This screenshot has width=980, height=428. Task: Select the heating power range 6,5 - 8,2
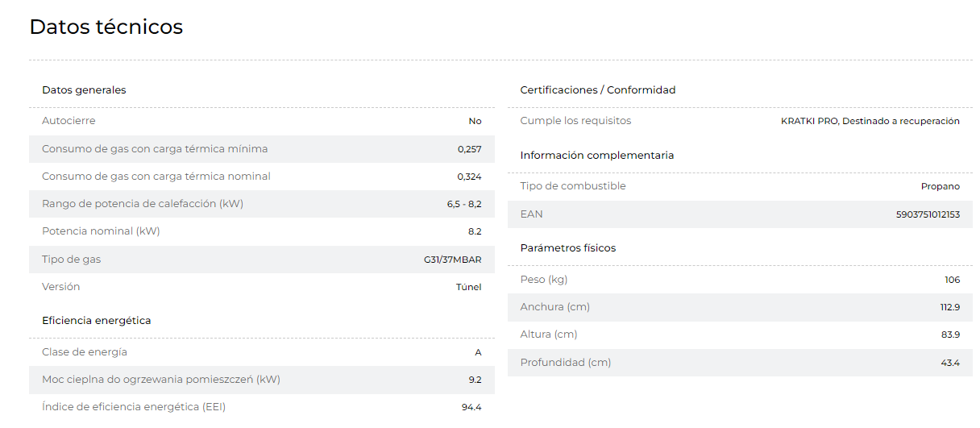(464, 204)
